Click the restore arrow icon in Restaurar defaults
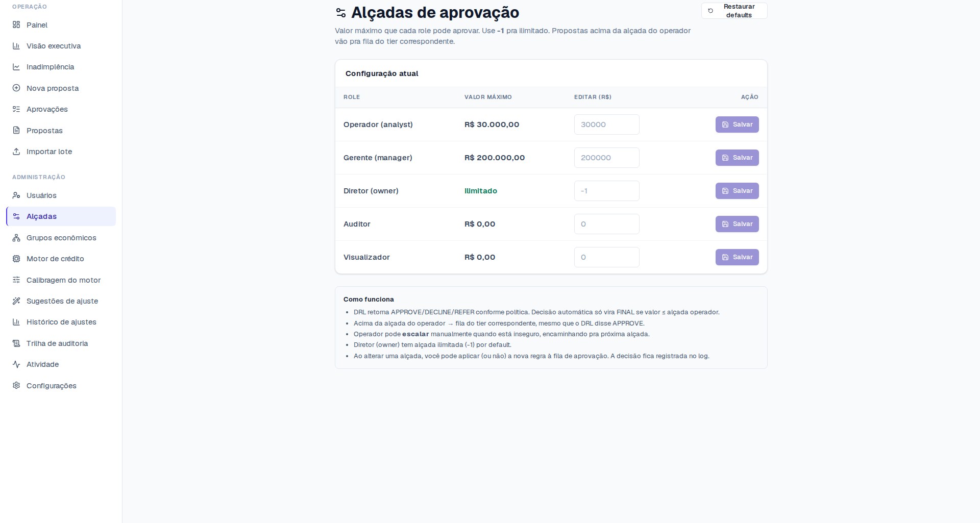This screenshot has height=523, width=980. [710, 11]
